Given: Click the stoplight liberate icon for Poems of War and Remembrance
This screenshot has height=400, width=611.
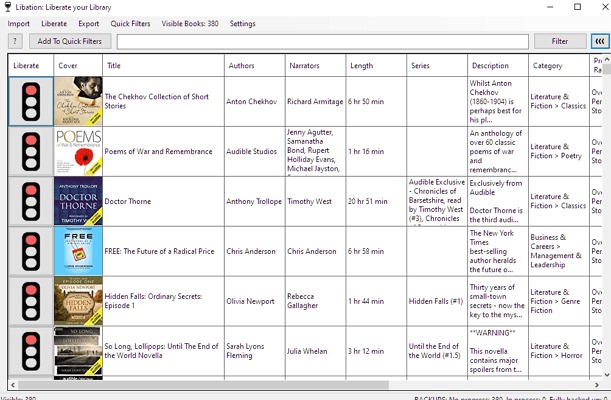Looking at the screenshot, I should pyautogui.click(x=31, y=151).
